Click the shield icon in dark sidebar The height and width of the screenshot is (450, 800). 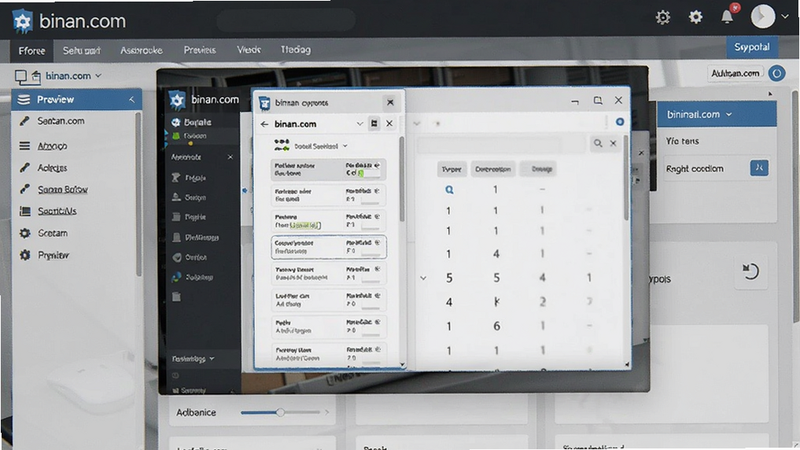(x=177, y=257)
